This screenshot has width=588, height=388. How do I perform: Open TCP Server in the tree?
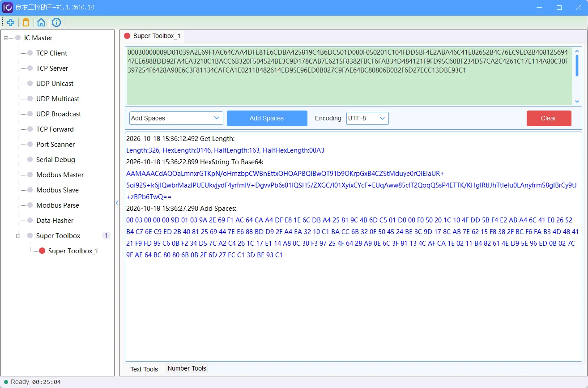(x=52, y=68)
